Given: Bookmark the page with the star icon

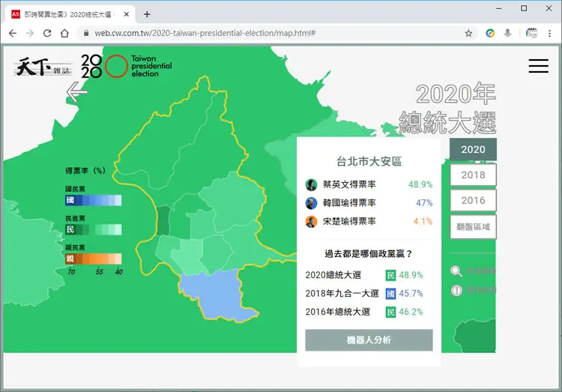Looking at the screenshot, I should click(x=468, y=34).
